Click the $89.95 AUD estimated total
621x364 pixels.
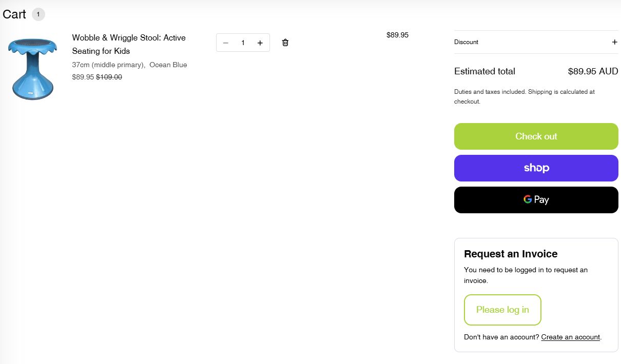(593, 71)
